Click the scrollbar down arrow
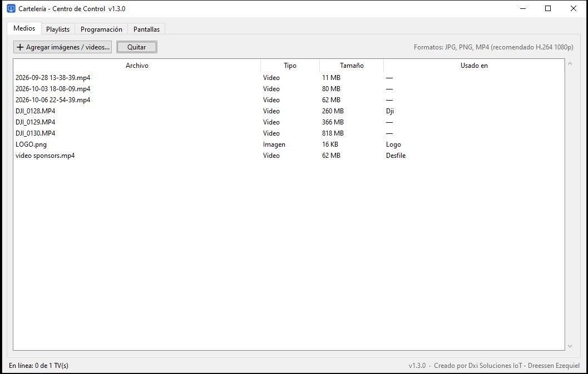Viewport: 588px width, 374px height. tap(570, 346)
